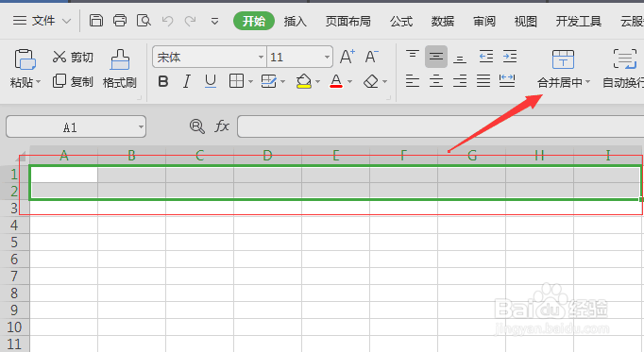644x352 pixels.
Task: Select row 5 header
Action: pyautogui.click(x=14, y=242)
